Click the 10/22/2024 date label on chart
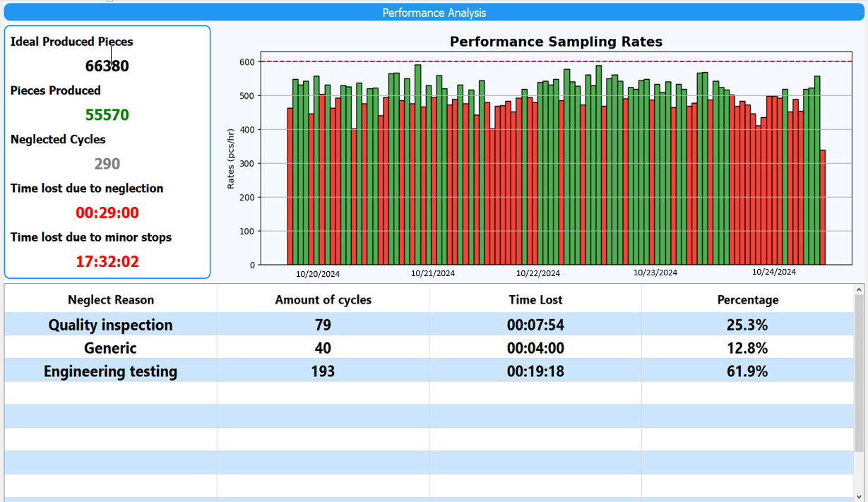Image resolution: width=868 pixels, height=502 pixels. [x=538, y=273]
